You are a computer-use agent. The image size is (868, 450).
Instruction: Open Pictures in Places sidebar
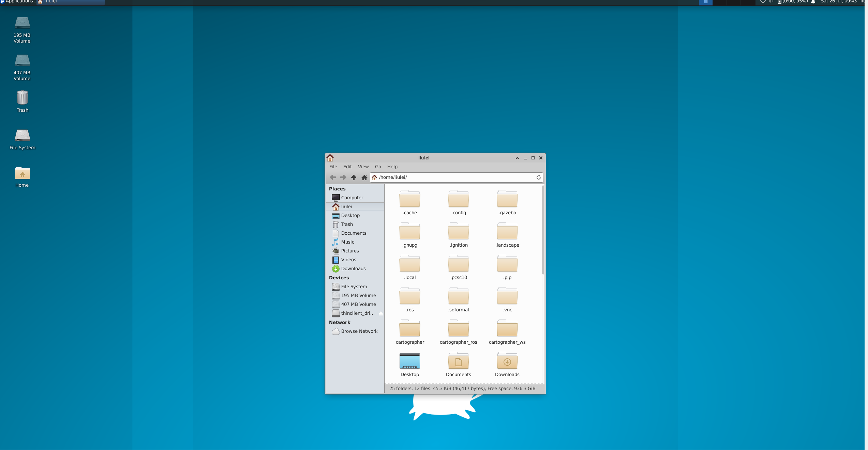pos(350,251)
